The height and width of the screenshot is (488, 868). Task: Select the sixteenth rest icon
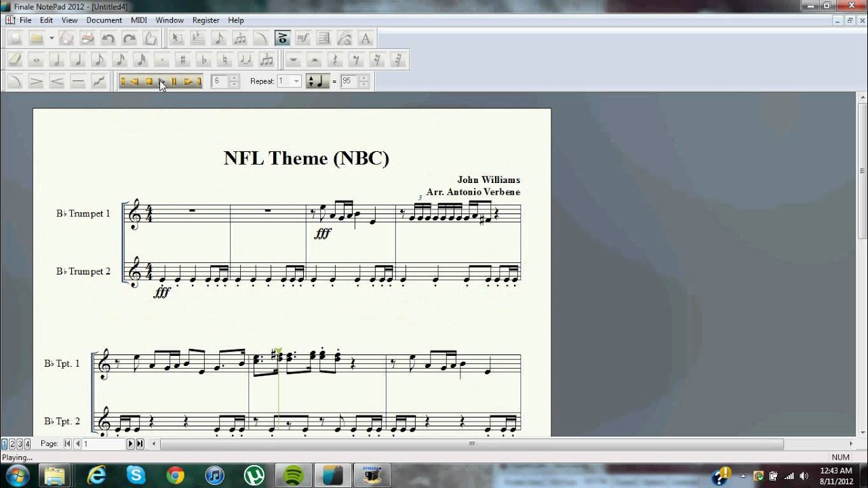(x=378, y=60)
